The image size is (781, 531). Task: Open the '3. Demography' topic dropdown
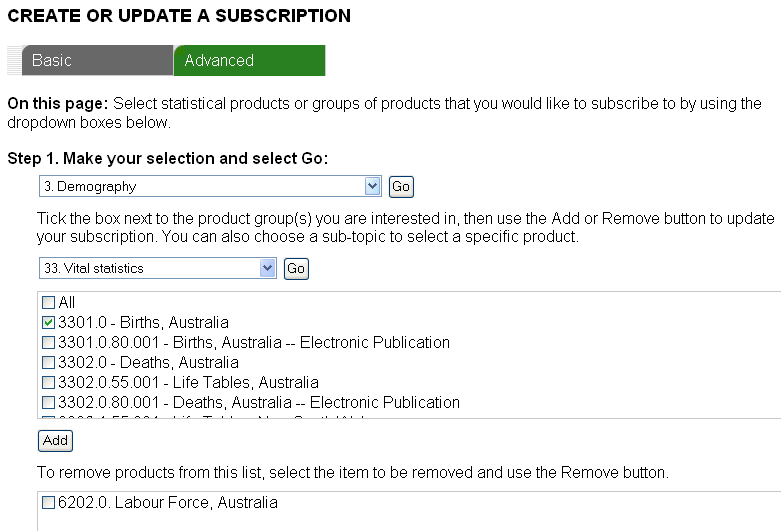coord(202,186)
